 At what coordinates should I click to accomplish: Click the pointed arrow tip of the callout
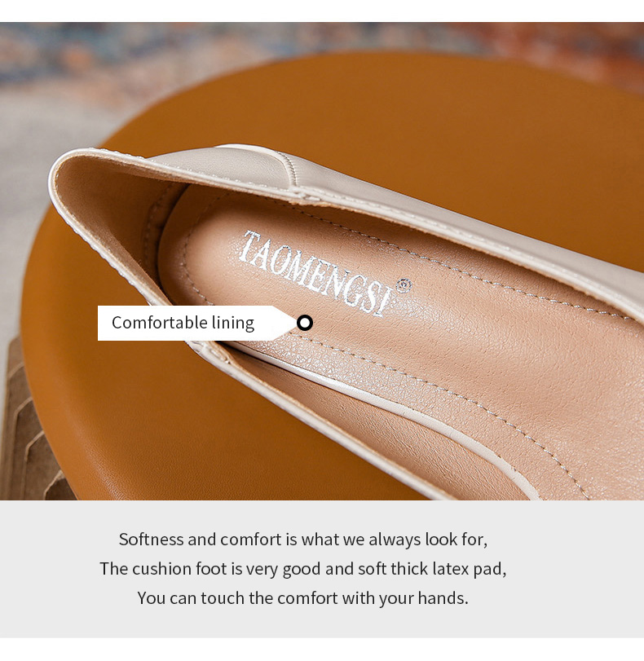[287, 323]
